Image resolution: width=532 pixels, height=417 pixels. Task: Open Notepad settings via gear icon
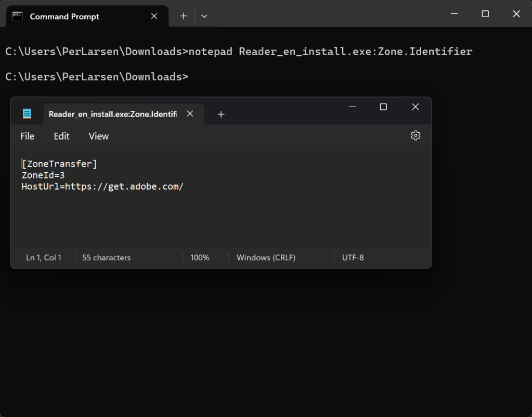point(415,135)
